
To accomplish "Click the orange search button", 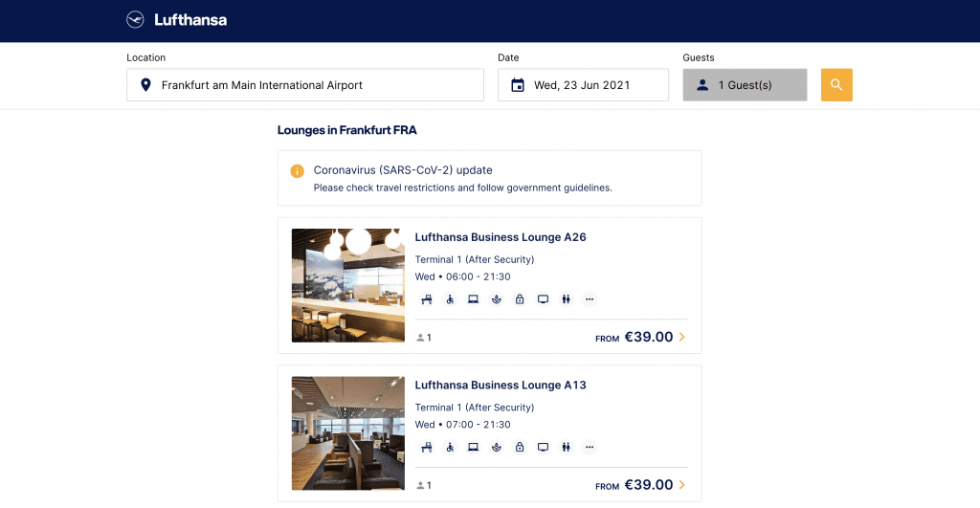I will 836,85.
